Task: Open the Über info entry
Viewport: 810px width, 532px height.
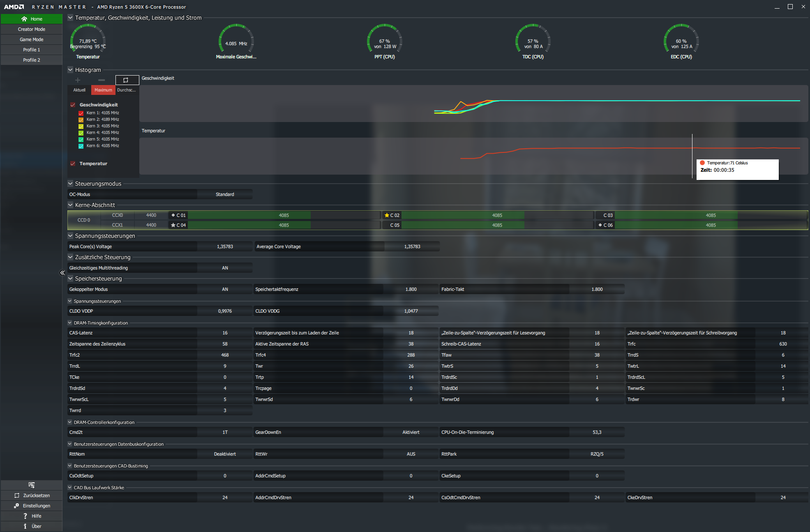Action: click(32, 526)
